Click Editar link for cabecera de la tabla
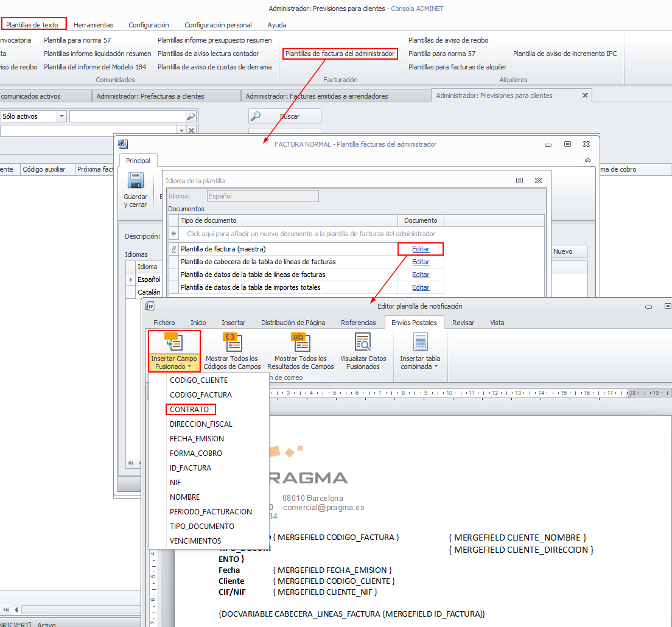Viewport: 672px width, 627px height. pos(421,262)
